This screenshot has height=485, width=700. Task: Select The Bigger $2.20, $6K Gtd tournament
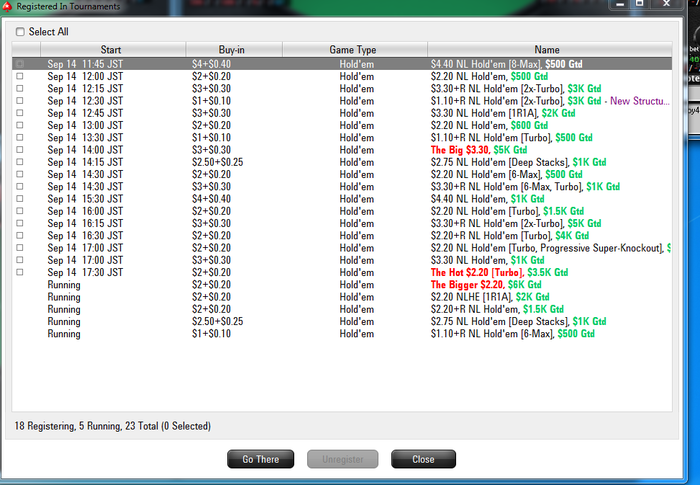[x=342, y=285]
